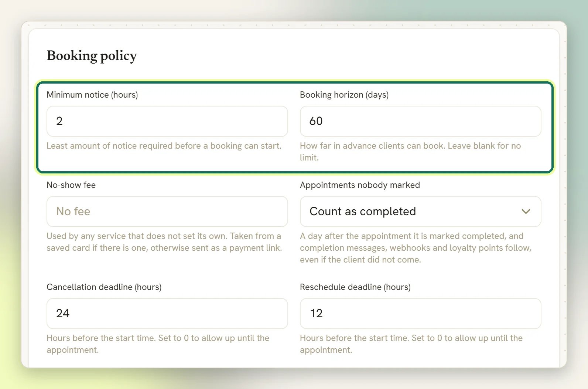This screenshot has width=588, height=389.
Task: Open the Appointments nobody marked dropdown
Action: 420,212
